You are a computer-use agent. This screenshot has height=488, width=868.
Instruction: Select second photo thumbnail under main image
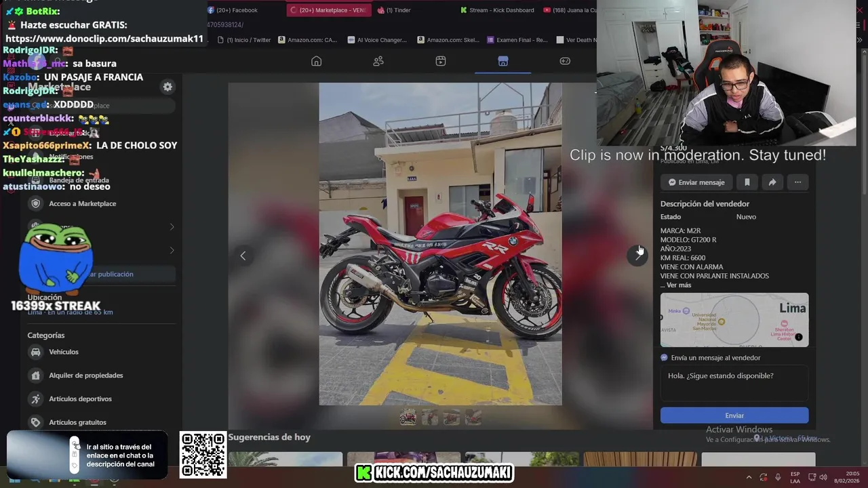click(x=430, y=418)
